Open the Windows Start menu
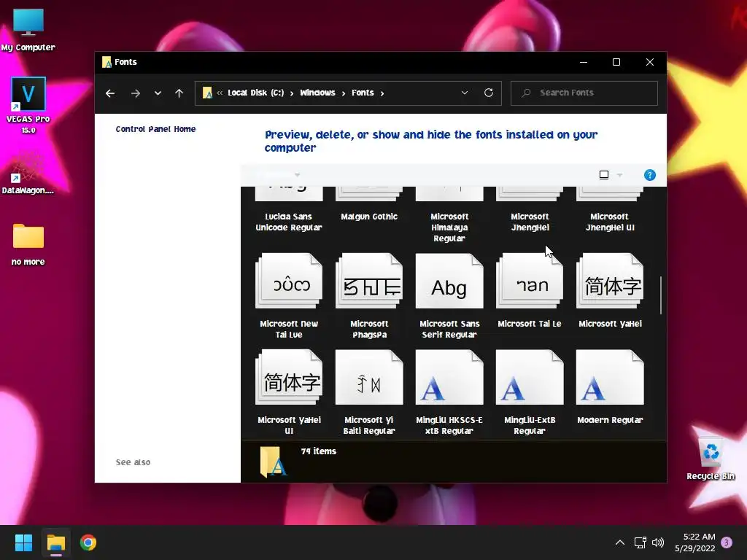 click(23, 542)
